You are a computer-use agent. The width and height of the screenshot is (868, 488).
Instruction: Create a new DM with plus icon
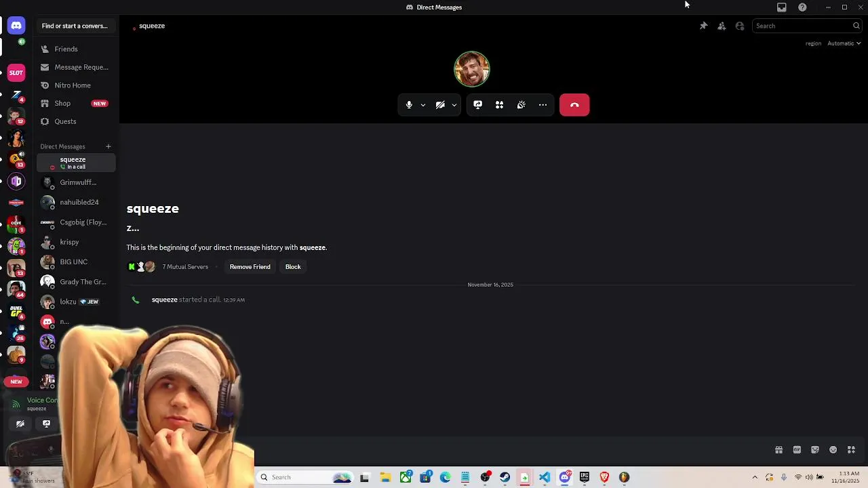point(108,146)
